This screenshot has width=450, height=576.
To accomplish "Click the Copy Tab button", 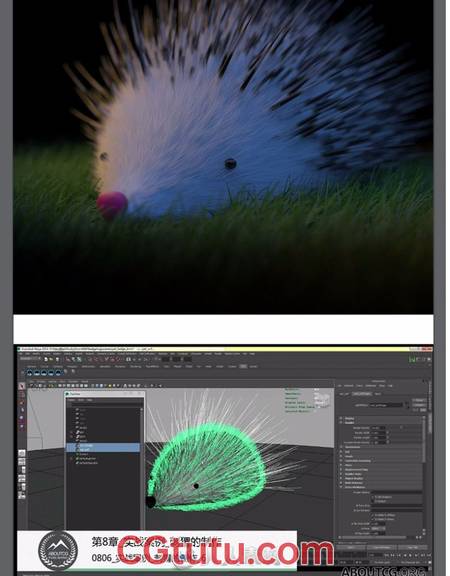I will [x=413, y=547].
